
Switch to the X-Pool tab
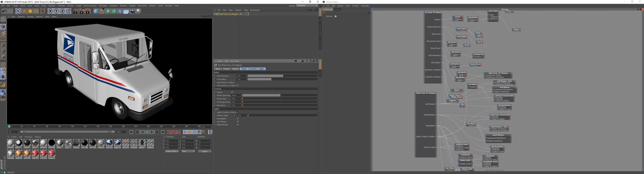click(x=337, y=10)
